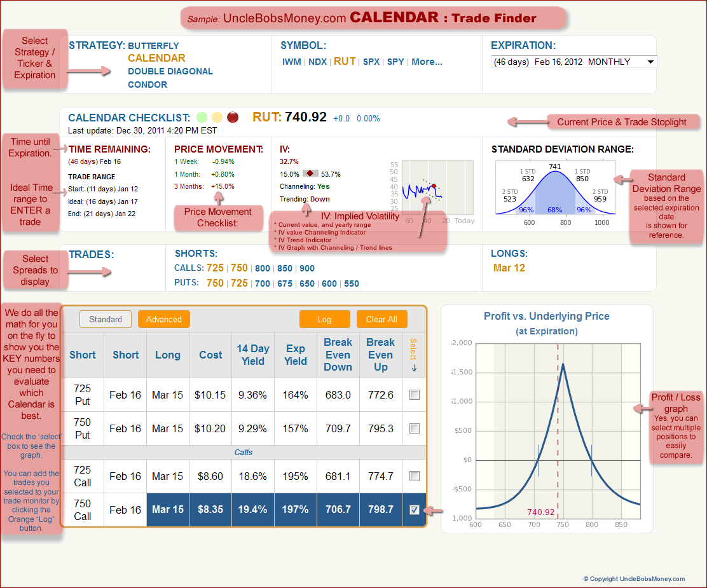Click the Calls section divider row
The height and width of the screenshot is (588, 707).
coord(244,452)
